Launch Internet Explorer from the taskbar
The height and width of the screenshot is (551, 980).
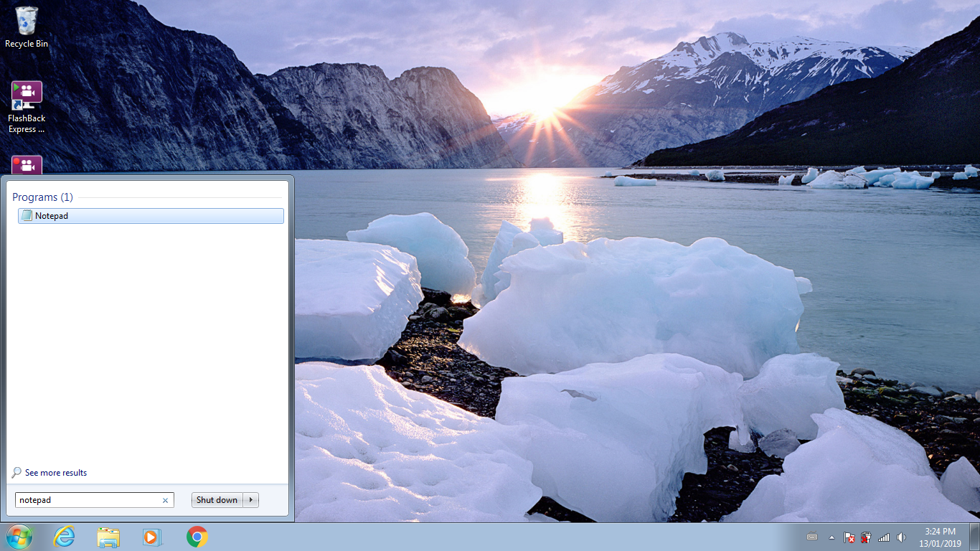pyautogui.click(x=64, y=537)
